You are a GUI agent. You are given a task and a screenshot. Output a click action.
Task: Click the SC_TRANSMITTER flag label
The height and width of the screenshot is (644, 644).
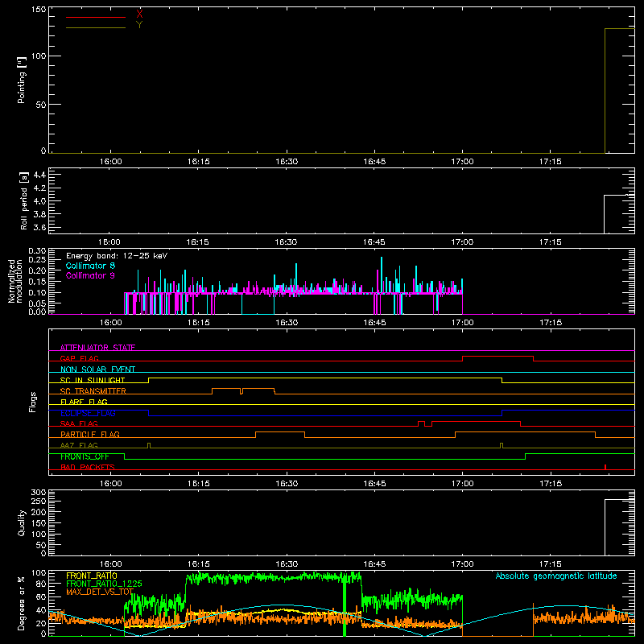pos(93,391)
